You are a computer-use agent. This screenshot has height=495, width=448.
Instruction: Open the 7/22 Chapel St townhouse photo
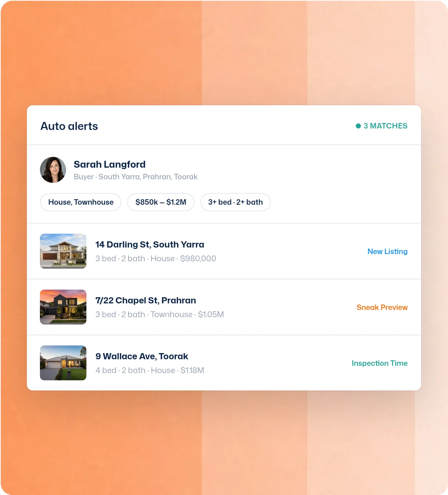tap(63, 307)
